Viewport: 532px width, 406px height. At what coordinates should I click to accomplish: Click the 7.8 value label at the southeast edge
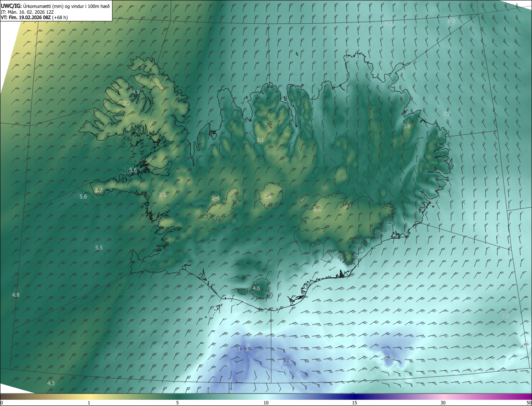coord(505,316)
